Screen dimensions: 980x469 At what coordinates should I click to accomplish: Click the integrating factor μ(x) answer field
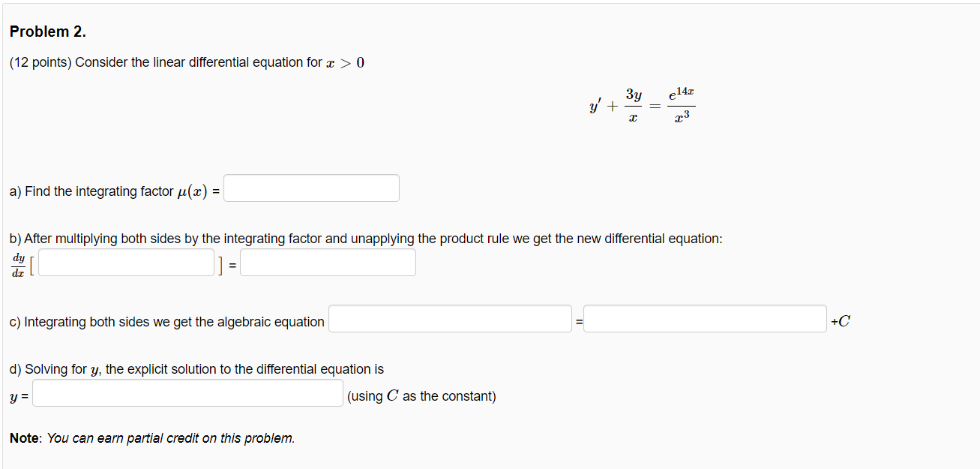(x=310, y=187)
